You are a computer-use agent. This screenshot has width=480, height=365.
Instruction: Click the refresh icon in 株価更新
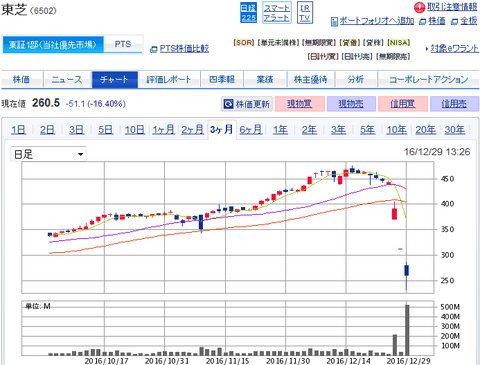(x=228, y=104)
